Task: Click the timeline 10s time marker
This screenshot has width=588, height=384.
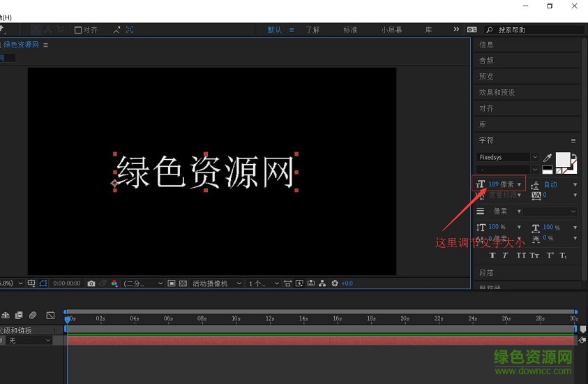Action: click(x=236, y=318)
